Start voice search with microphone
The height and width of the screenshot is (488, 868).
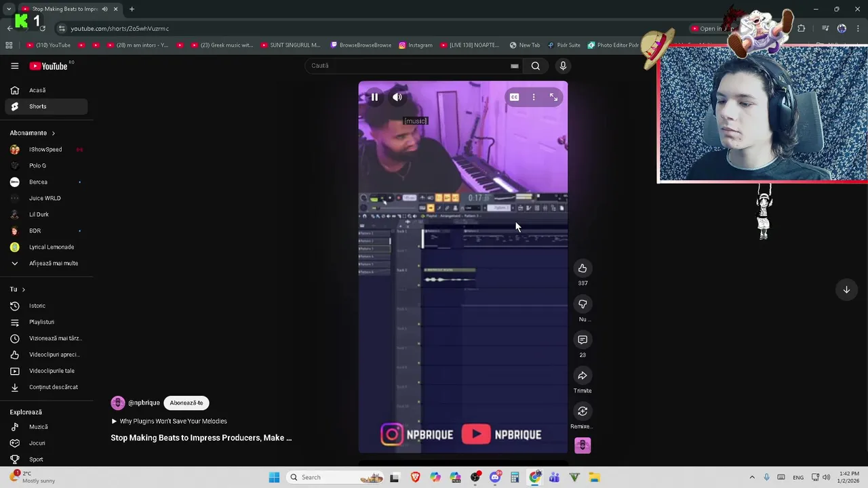(563, 66)
